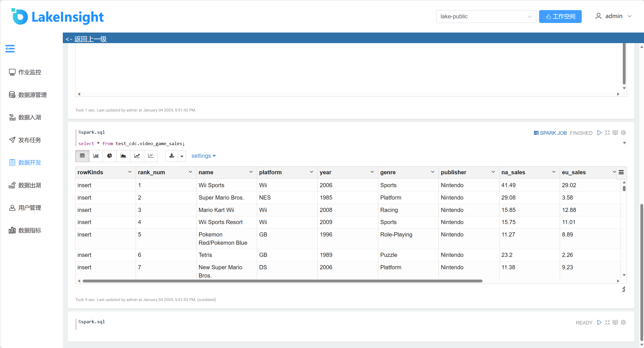Select the 1996 year cell
The width and height of the screenshot is (644, 348).
coord(348,239)
